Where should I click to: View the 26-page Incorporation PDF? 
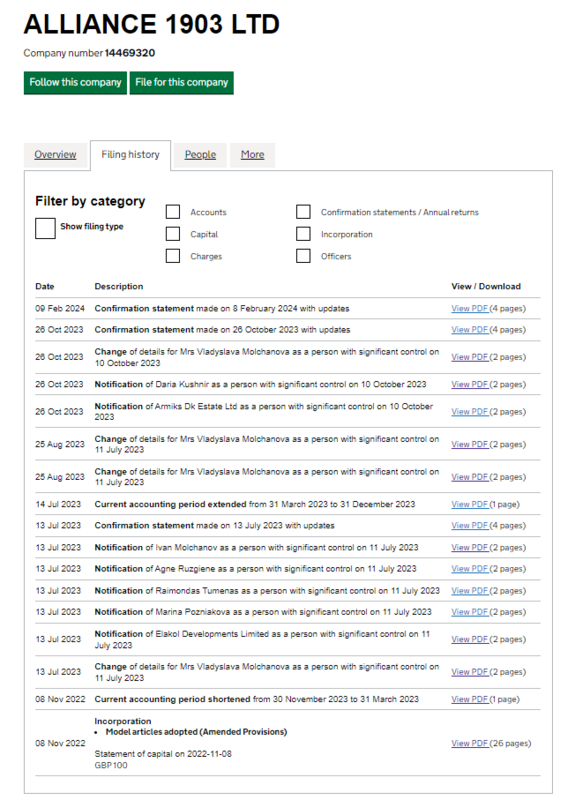[x=469, y=743]
